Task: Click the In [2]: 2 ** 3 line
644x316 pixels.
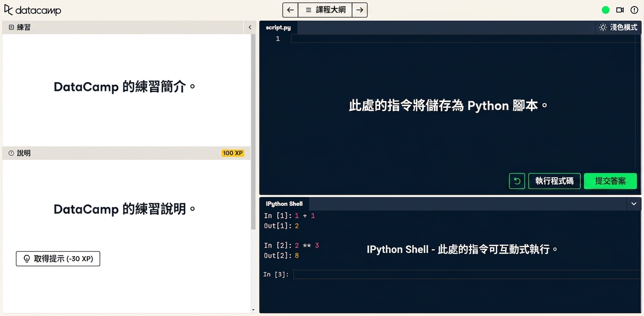Action: click(x=292, y=245)
